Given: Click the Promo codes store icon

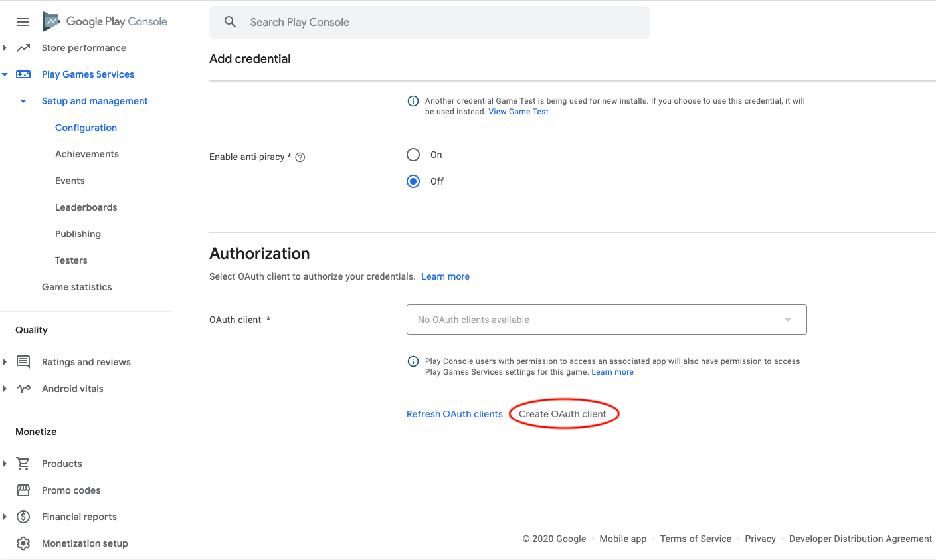Looking at the screenshot, I should tap(23, 490).
